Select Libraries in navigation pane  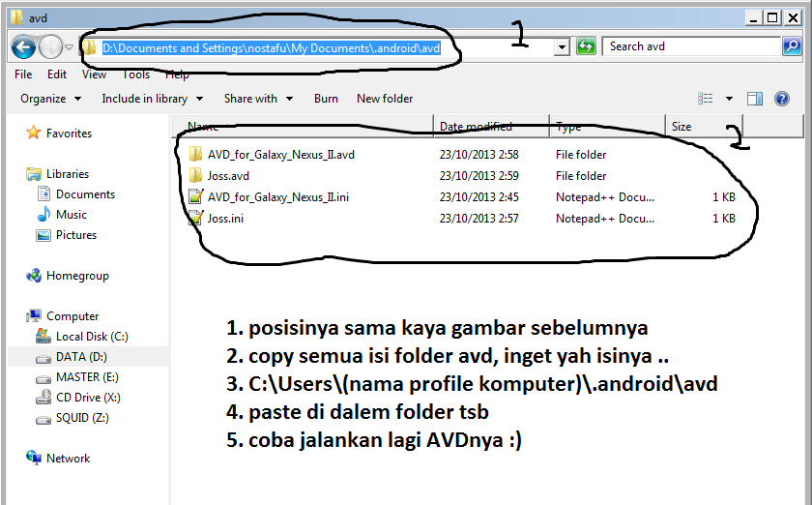(x=68, y=174)
